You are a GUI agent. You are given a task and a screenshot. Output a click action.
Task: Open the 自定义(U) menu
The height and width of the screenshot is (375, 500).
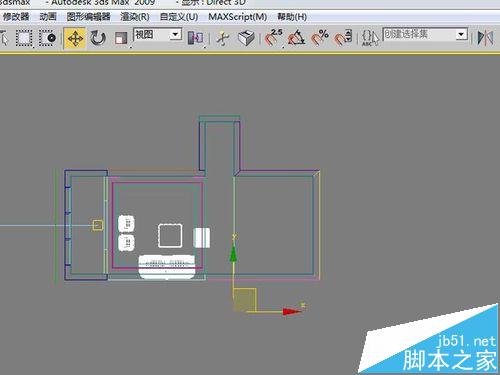(179, 17)
